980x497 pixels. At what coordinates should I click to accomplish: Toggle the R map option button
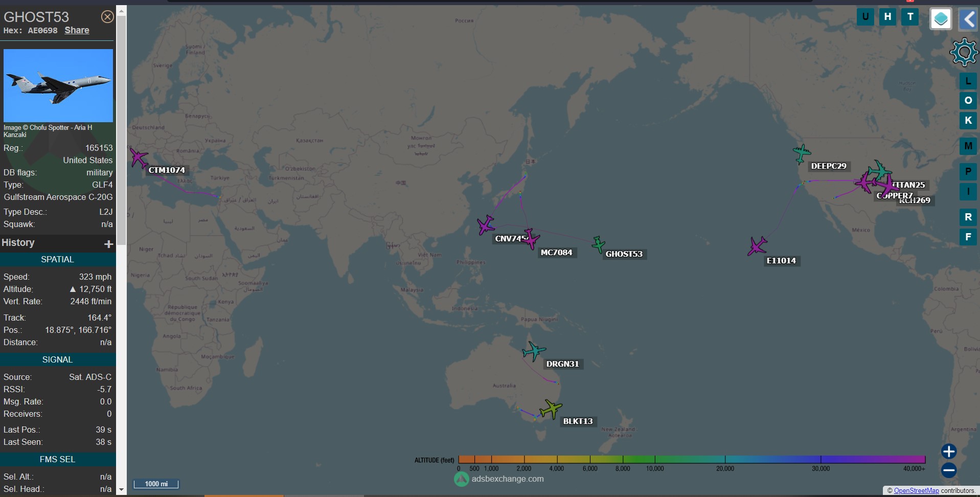pos(968,217)
